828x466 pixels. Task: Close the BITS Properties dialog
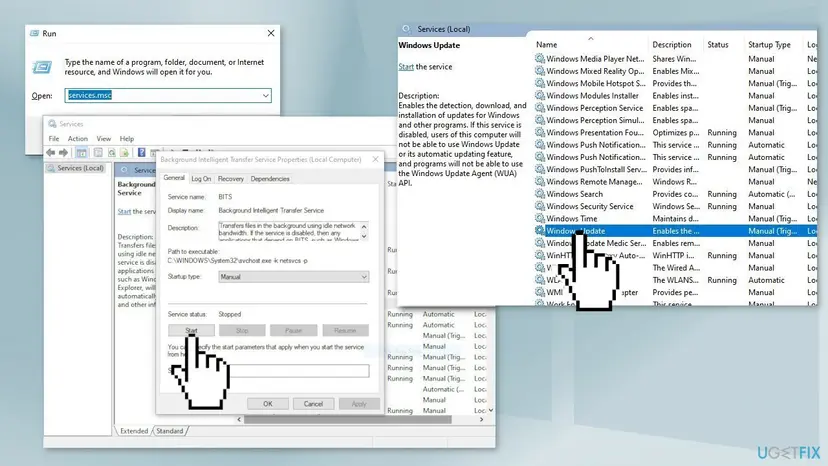[x=375, y=159]
